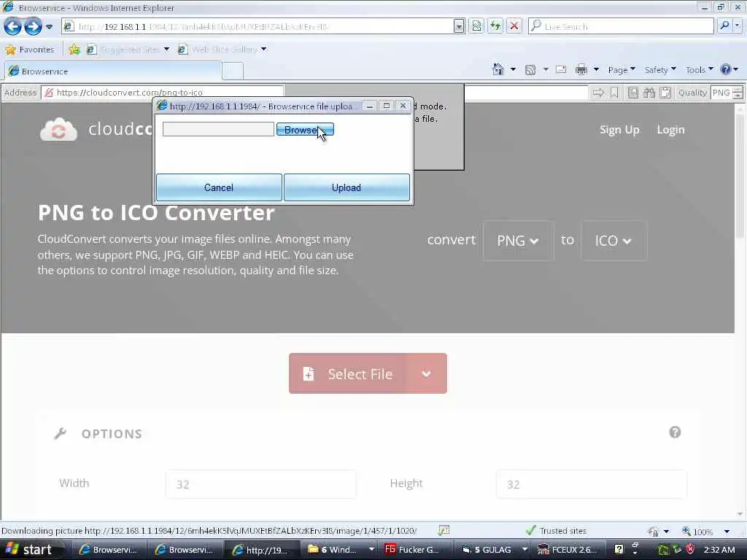Click the wrench icon beside OPTIONS

click(60, 433)
